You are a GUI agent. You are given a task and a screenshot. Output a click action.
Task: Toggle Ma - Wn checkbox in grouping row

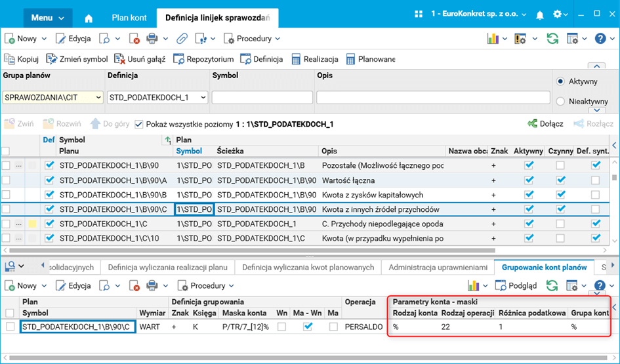[307, 327]
